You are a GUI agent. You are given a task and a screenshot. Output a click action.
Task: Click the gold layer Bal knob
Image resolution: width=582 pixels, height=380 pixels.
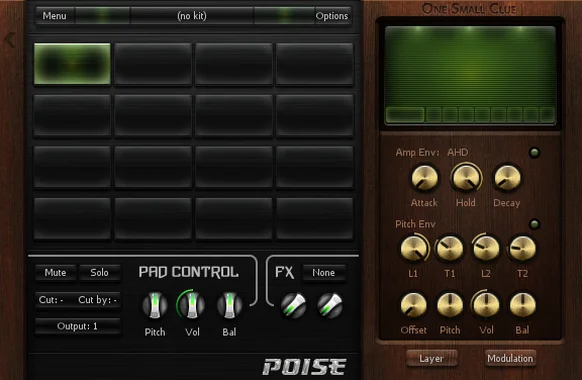(x=522, y=305)
